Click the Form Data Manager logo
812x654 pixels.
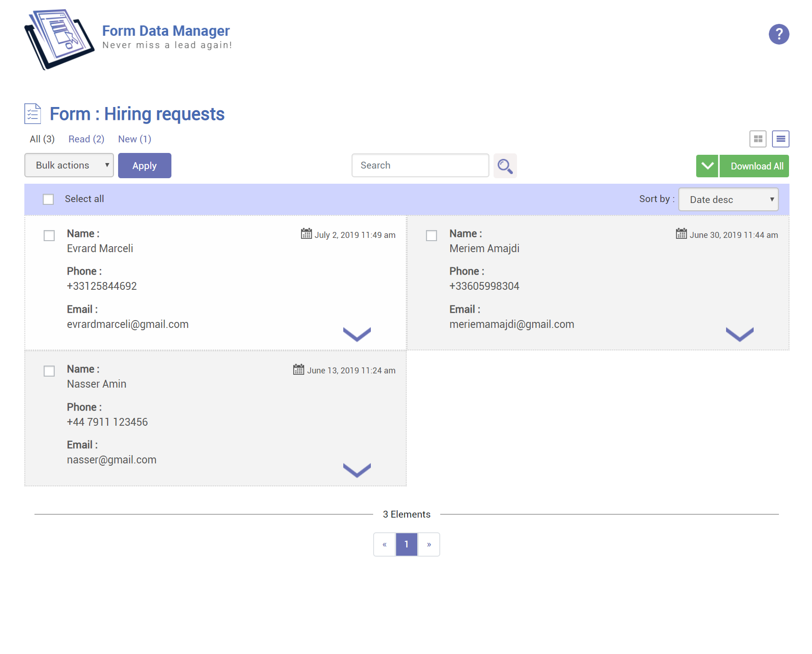point(59,39)
